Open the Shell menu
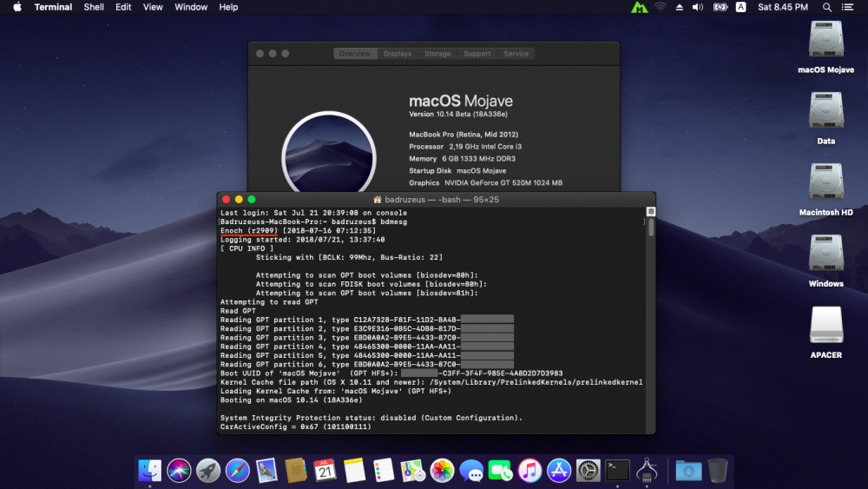 [x=94, y=7]
